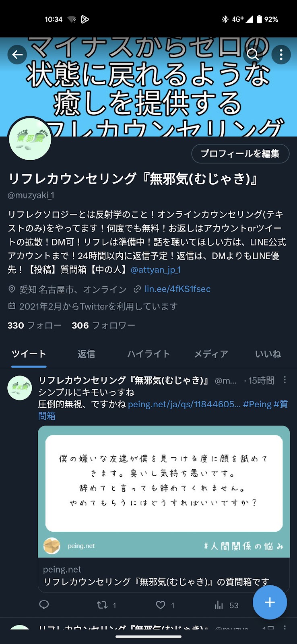Open the three-dot profile options menu

click(x=281, y=55)
